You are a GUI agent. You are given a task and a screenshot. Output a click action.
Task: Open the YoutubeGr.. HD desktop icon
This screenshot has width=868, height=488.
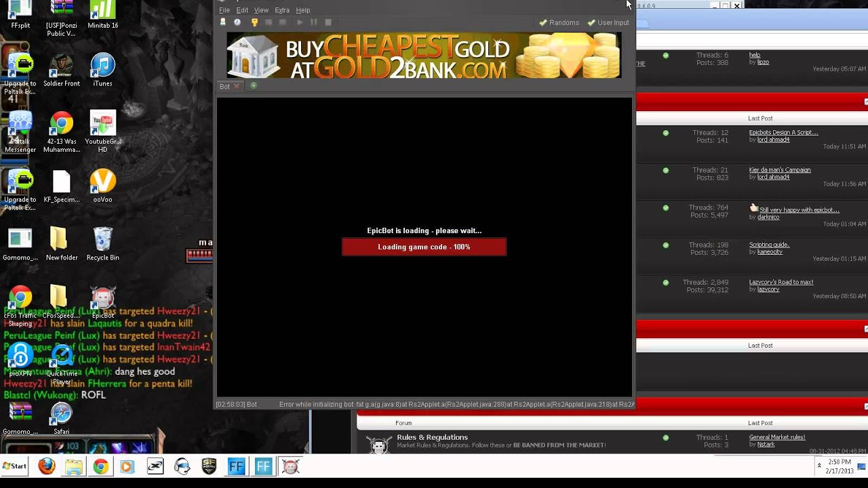click(102, 131)
